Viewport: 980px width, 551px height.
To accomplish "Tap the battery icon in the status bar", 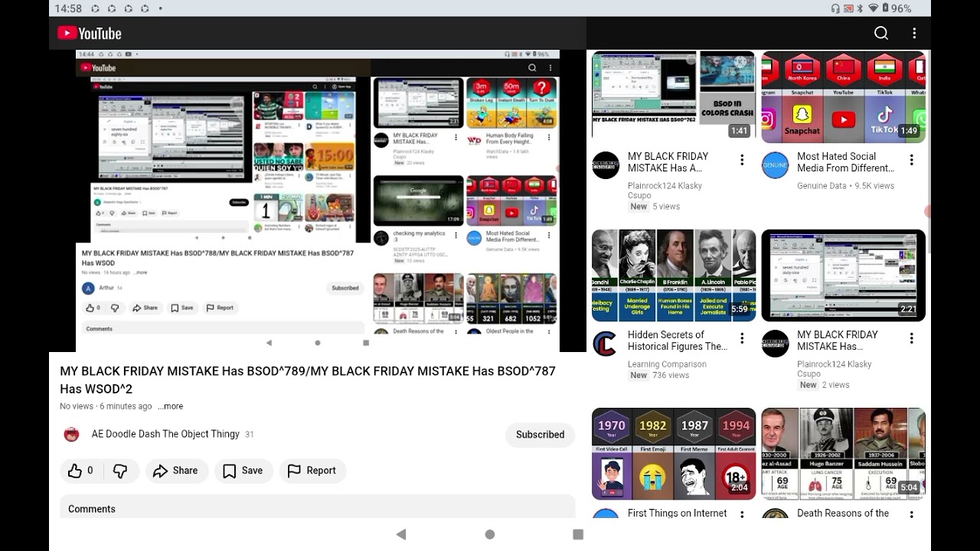I will click(x=886, y=8).
